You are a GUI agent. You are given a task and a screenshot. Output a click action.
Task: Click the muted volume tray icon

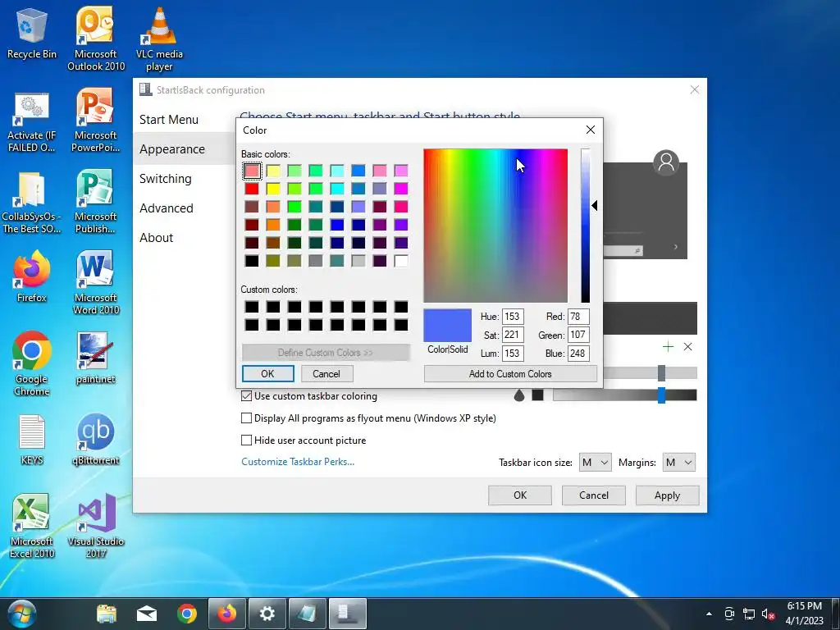coord(768,614)
